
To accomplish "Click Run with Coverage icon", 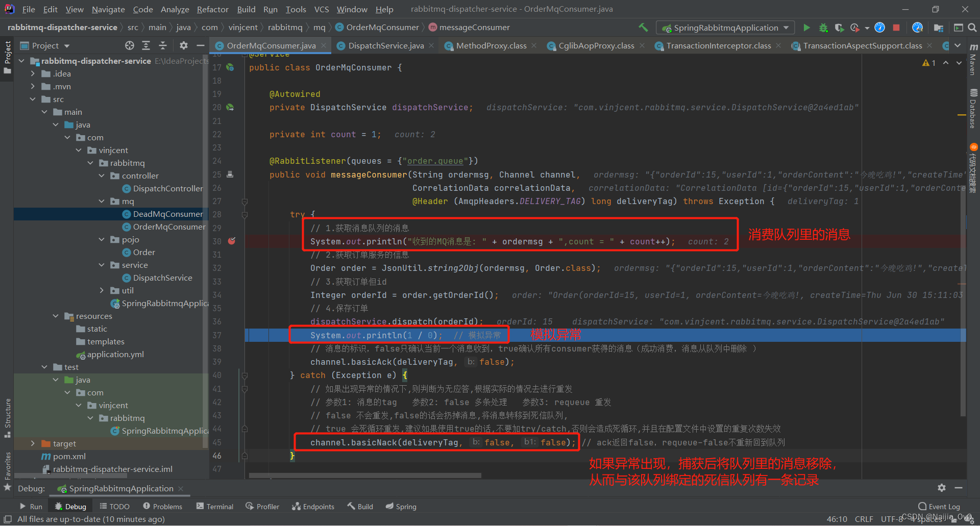I will [839, 28].
